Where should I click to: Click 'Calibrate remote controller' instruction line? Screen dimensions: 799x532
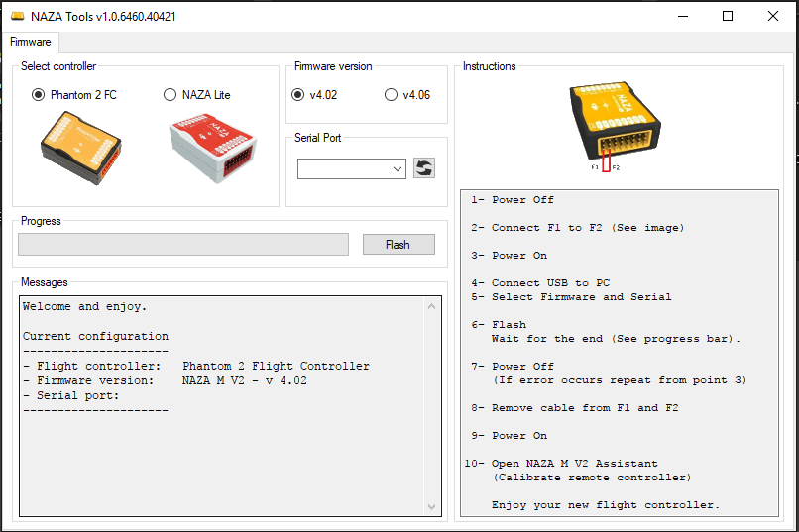[591, 478]
